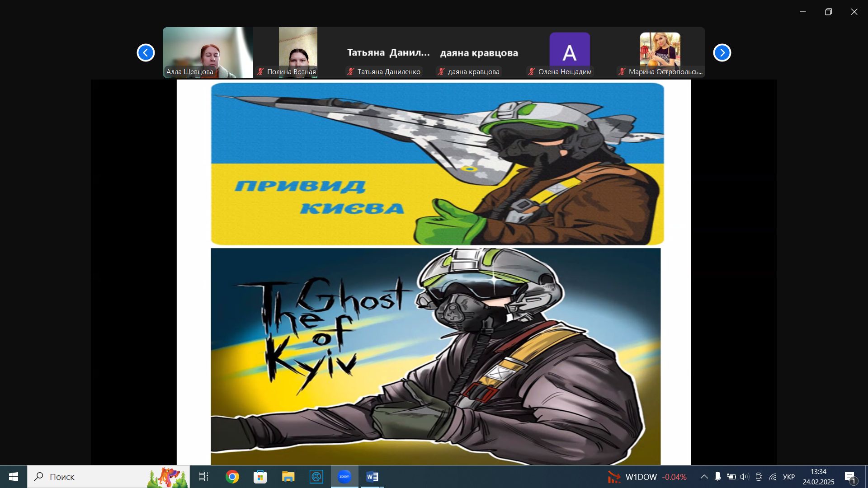Click the shared Ghost of Kyiv image

tap(435, 356)
